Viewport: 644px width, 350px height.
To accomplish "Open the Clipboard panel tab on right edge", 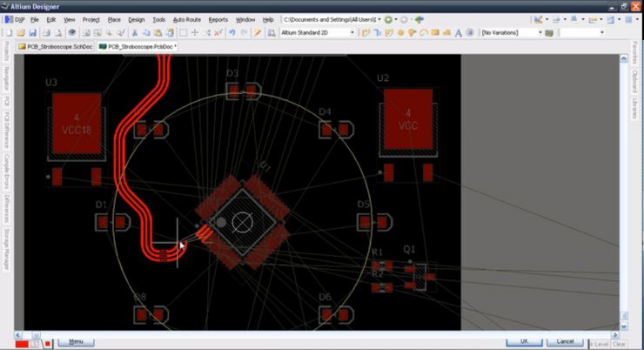I will pos(635,80).
